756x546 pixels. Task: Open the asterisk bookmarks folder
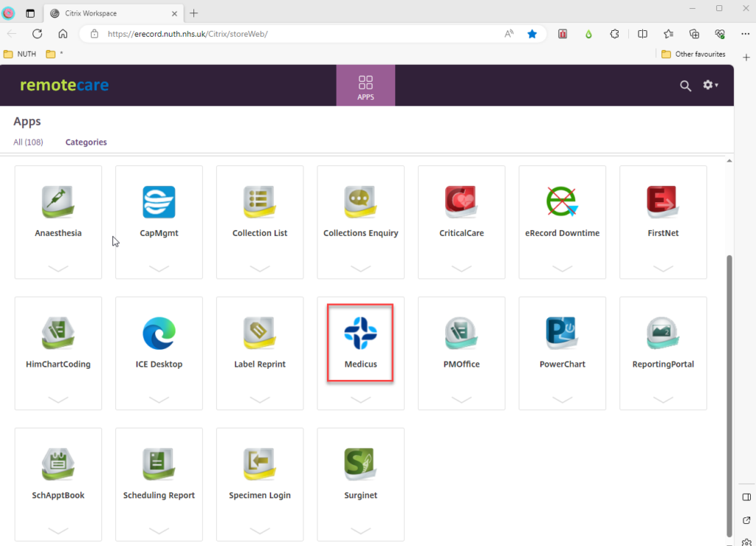tap(54, 54)
